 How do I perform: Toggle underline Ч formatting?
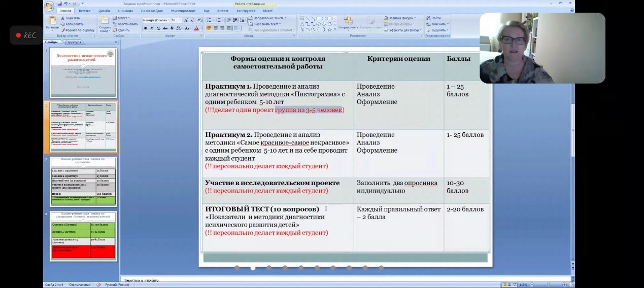158,28
